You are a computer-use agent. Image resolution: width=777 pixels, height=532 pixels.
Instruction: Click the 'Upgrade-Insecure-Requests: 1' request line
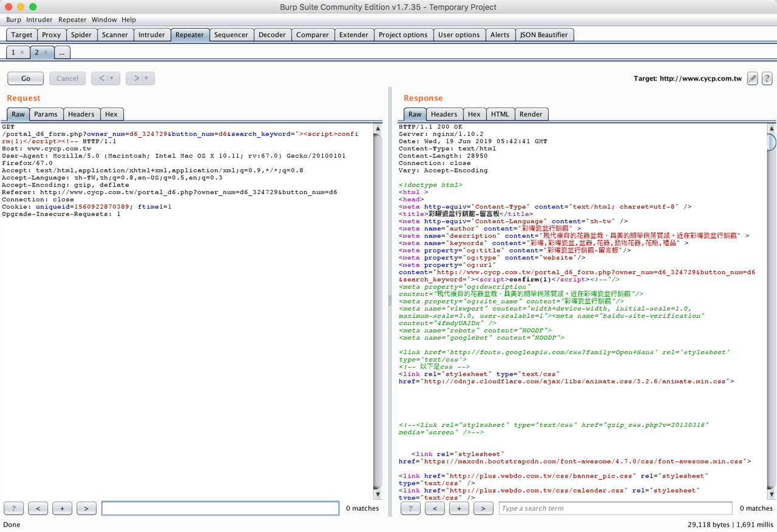coord(61,214)
